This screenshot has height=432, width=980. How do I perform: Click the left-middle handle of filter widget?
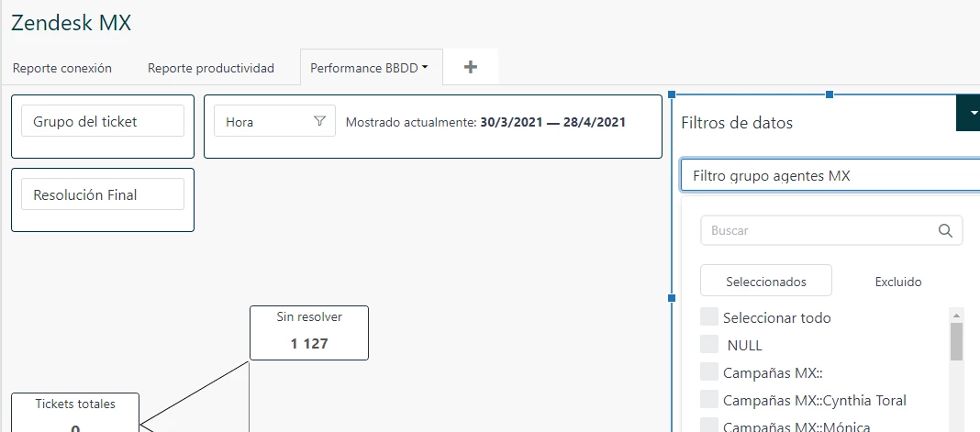point(672,298)
